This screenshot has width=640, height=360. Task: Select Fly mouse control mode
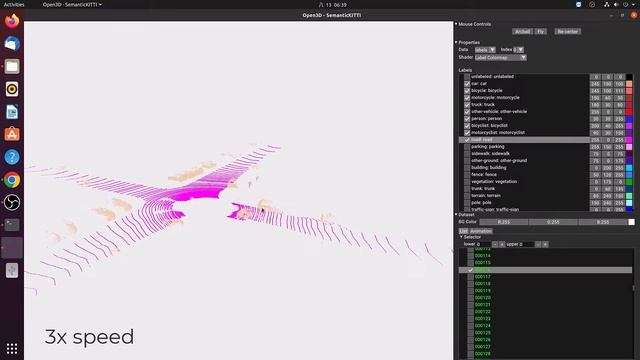(540, 31)
